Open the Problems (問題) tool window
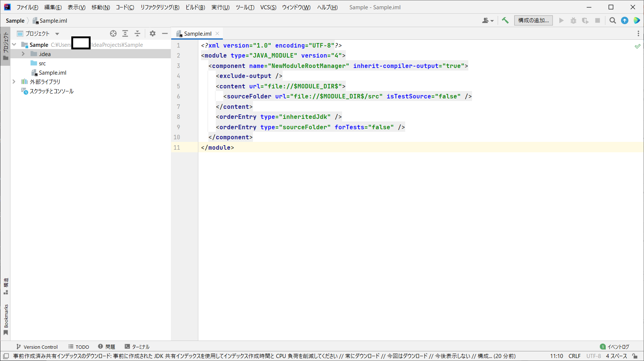 (x=107, y=347)
